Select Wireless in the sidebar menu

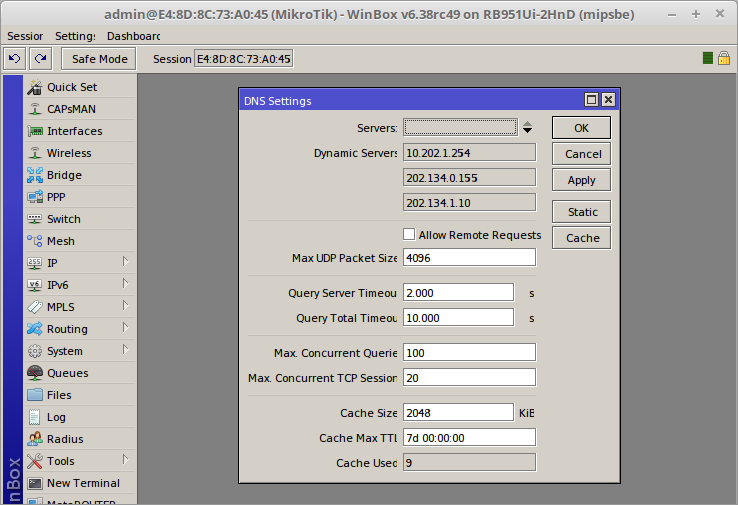80,153
